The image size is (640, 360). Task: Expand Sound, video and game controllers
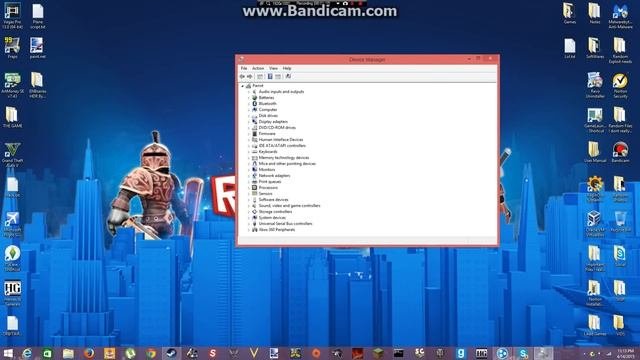(249, 206)
